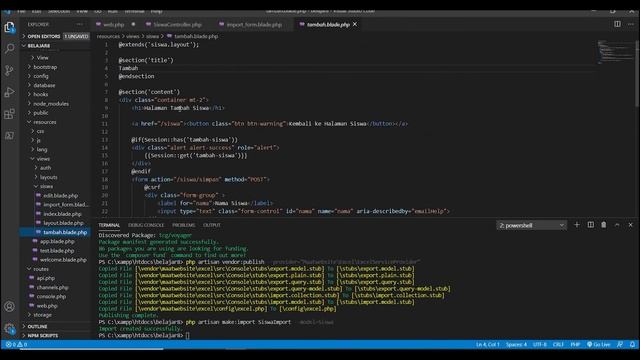Open the notifications bell in status bar
This screenshot has width=640, height=360.
tap(632, 344)
